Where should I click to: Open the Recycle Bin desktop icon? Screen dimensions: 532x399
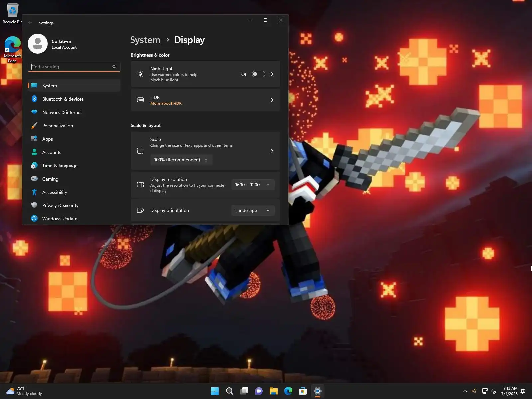(12, 14)
